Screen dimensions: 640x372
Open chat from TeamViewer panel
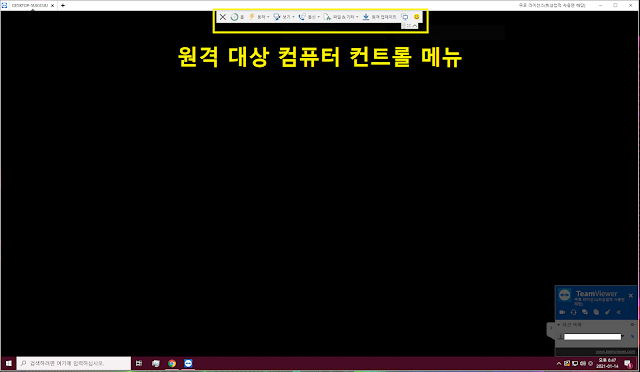(585, 312)
